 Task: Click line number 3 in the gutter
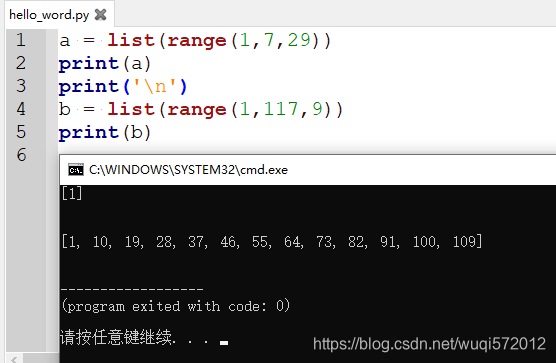[x=21, y=86]
